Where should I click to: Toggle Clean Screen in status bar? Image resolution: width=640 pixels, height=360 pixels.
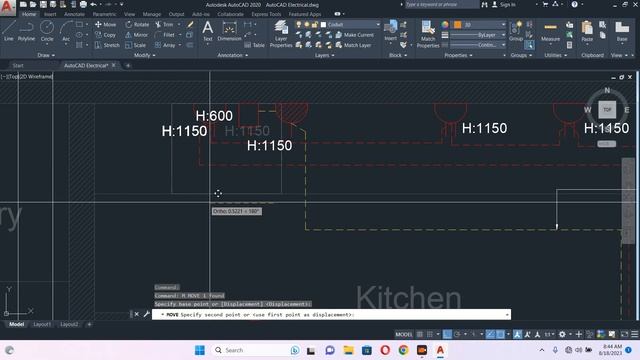(624, 334)
